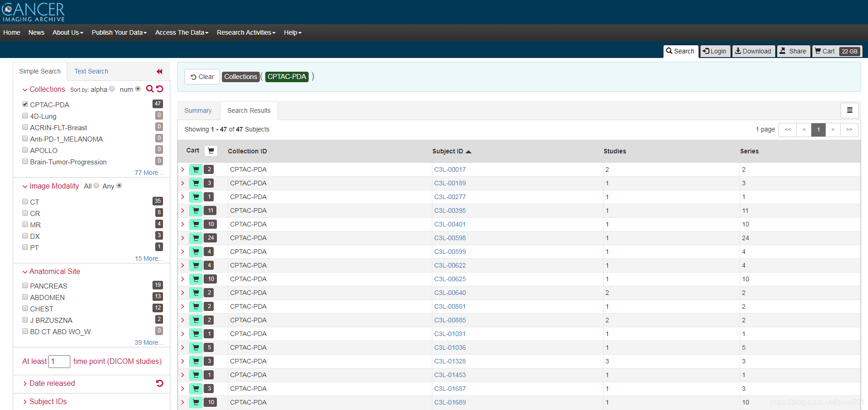Add subject C3L-00622 to cart
868x410 pixels.
[196, 265]
